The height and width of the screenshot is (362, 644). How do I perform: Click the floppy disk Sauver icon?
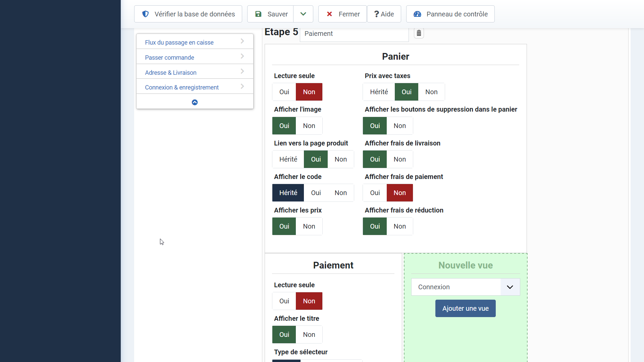pos(258,14)
